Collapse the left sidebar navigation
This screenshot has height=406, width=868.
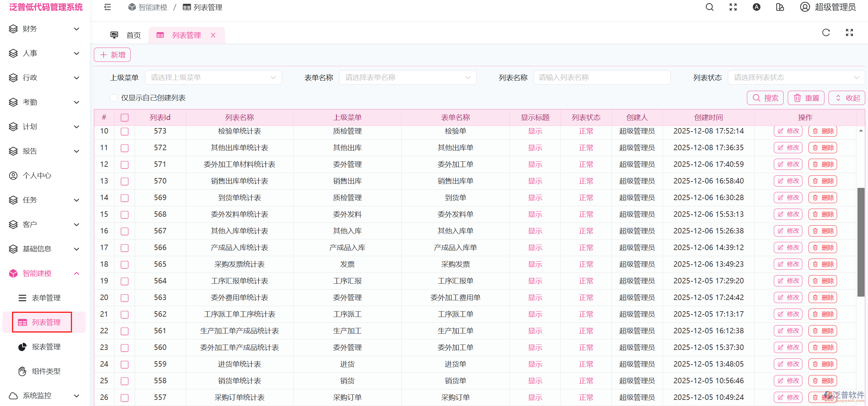107,7
